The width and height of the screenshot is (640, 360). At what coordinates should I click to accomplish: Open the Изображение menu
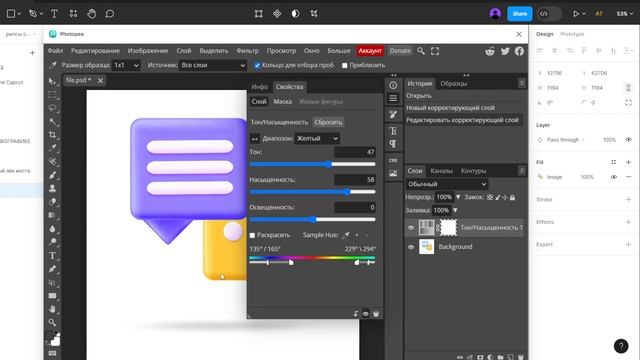[148, 51]
